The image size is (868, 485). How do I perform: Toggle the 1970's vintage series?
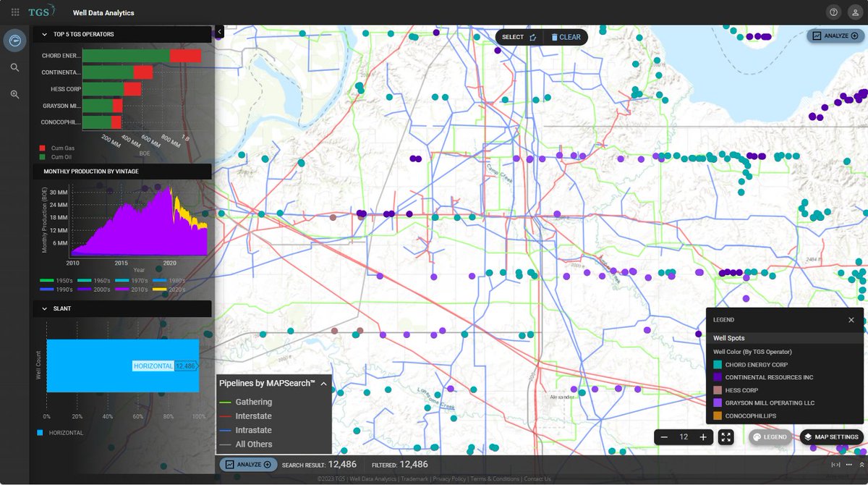[131, 280]
